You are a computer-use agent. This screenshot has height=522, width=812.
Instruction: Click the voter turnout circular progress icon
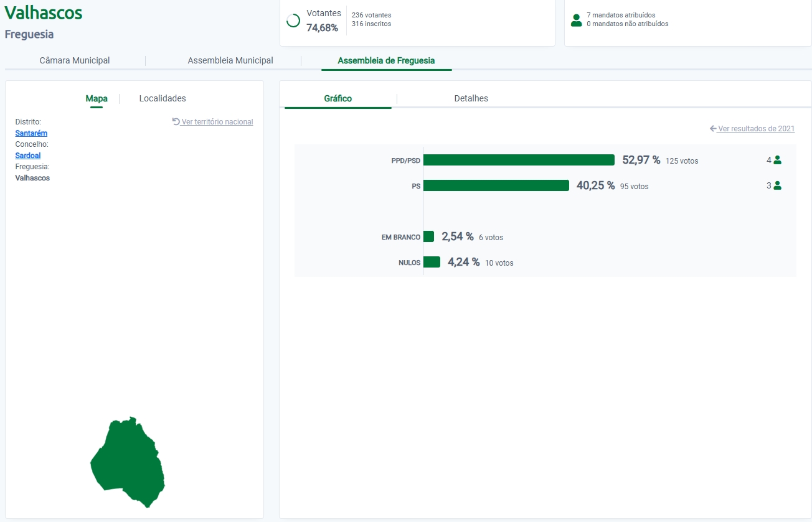point(293,21)
